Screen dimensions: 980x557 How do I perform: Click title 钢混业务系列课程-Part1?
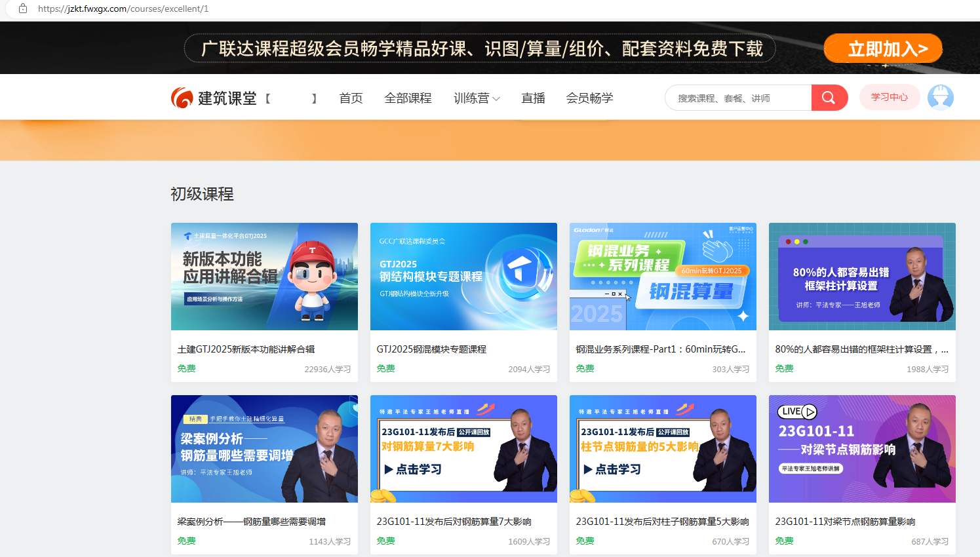pyautogui.click(x=661, y=349)
